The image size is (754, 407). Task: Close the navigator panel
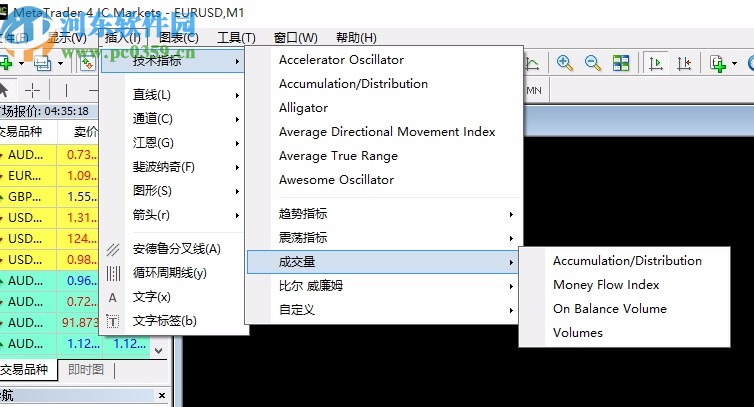162,395
